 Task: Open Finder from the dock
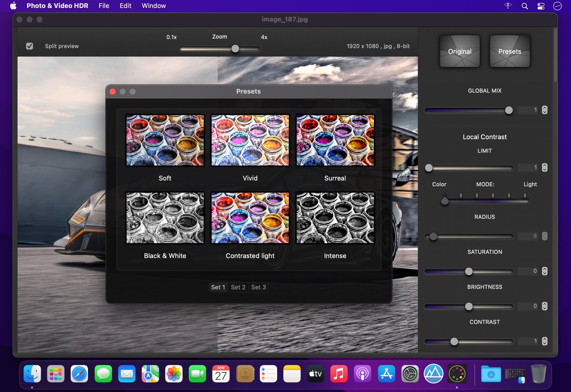pos(32,374)
